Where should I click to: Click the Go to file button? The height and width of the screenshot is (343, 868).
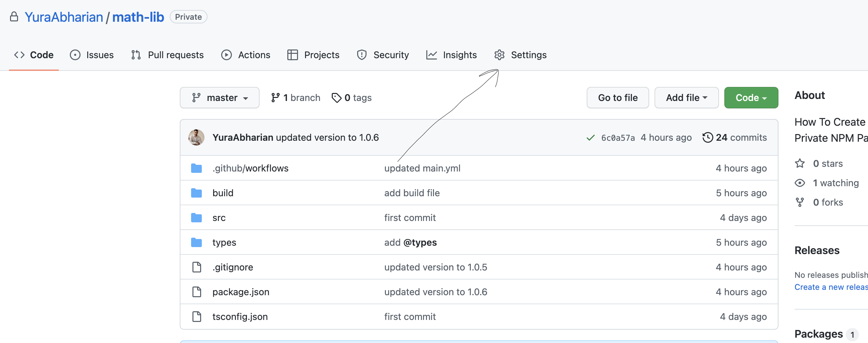[x=617, y=98]
